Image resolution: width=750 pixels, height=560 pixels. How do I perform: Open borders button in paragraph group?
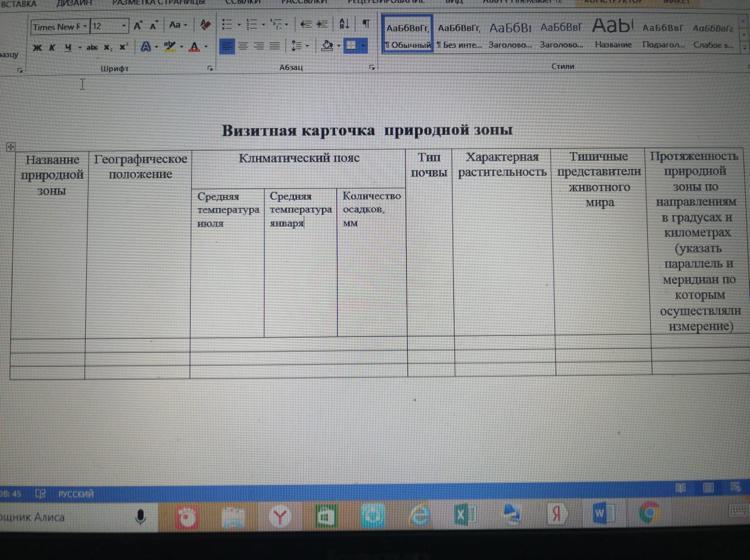coord(351,46)
